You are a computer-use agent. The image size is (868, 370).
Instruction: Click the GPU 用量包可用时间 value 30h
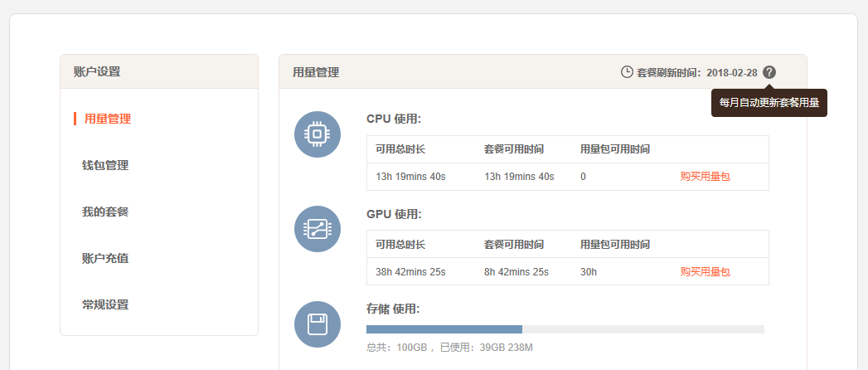pos(589,271)
